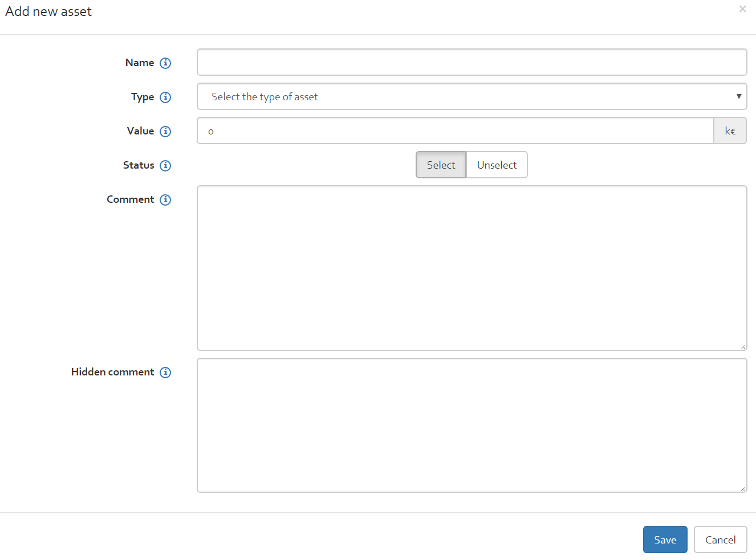Click the info icon next to Status

[x=165, y=165]
